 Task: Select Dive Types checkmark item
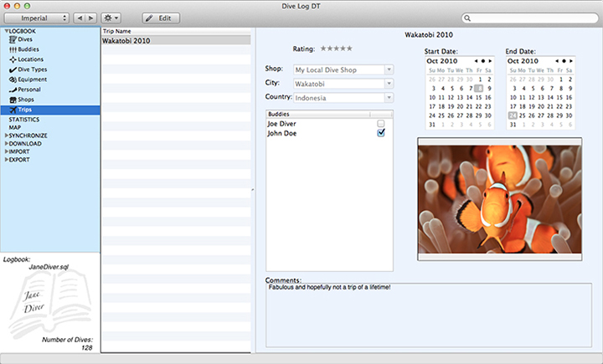32,69
